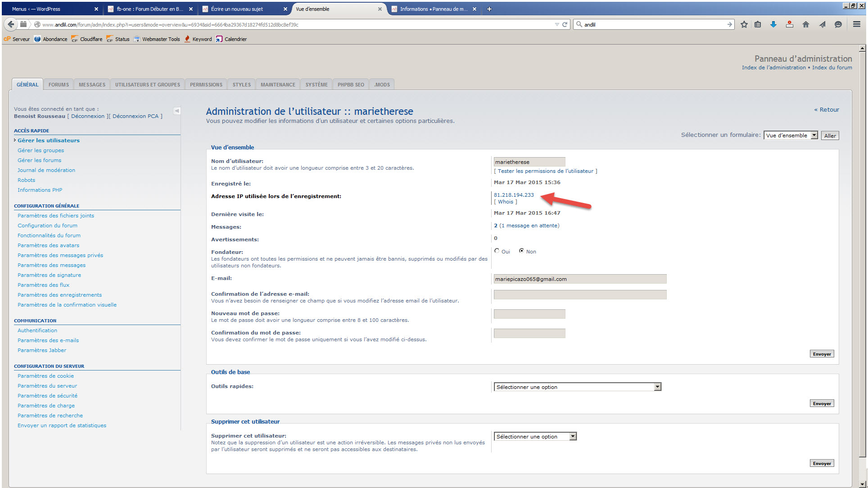Select Oui for Fondateur

(x=497, y=251)
